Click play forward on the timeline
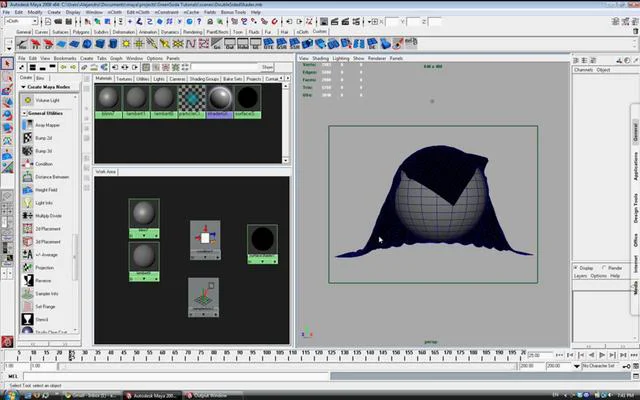 coord(602,355)
